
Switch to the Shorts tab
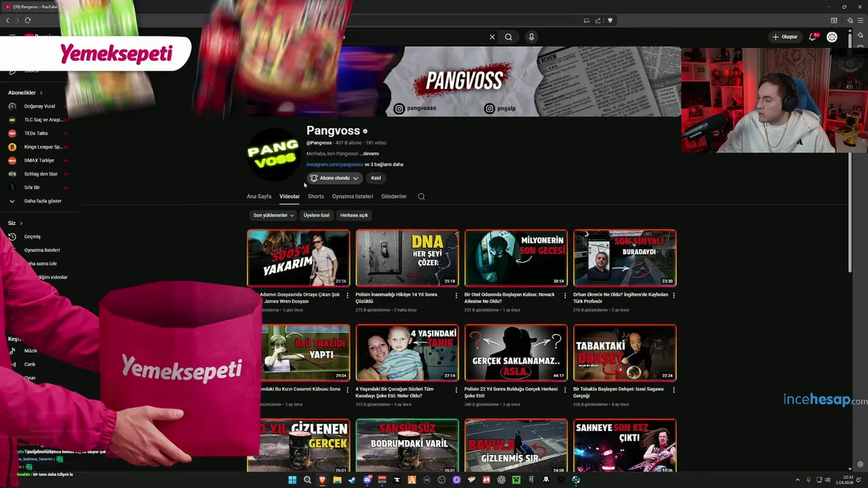click(x=316, y=197)
